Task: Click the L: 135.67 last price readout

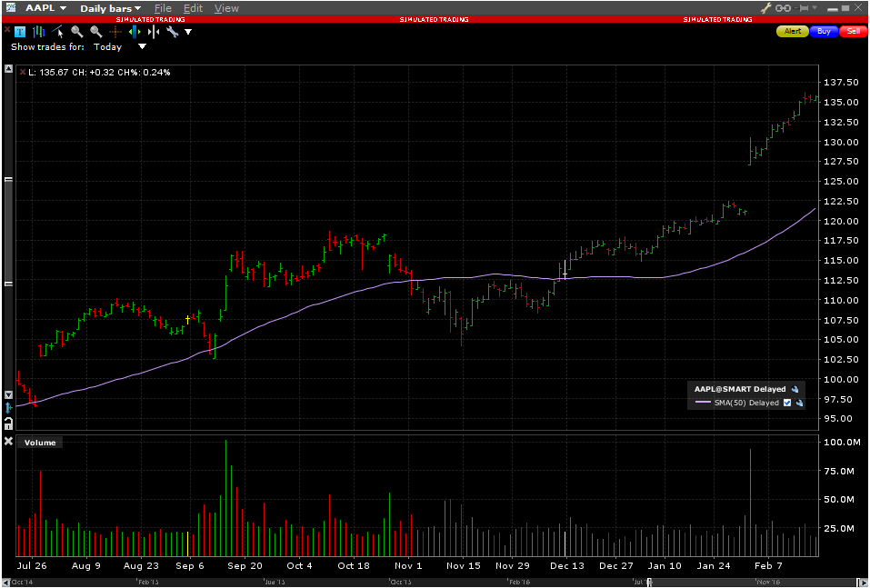Action: coord(48,73)
